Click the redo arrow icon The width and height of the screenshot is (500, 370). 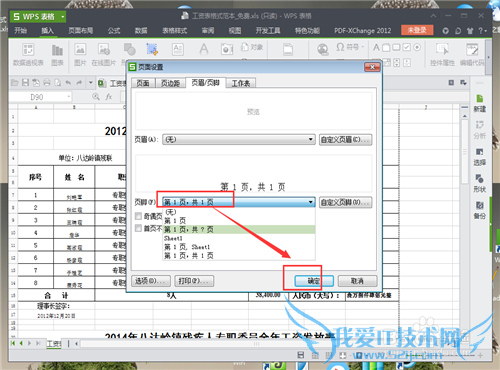pyautogui.click(x=79, y=82)
